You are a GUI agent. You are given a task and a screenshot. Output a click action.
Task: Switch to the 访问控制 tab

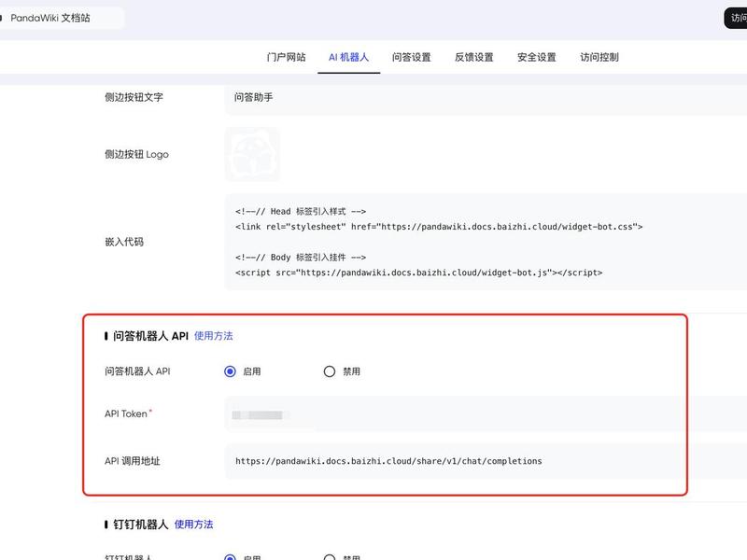click(599, 57)
